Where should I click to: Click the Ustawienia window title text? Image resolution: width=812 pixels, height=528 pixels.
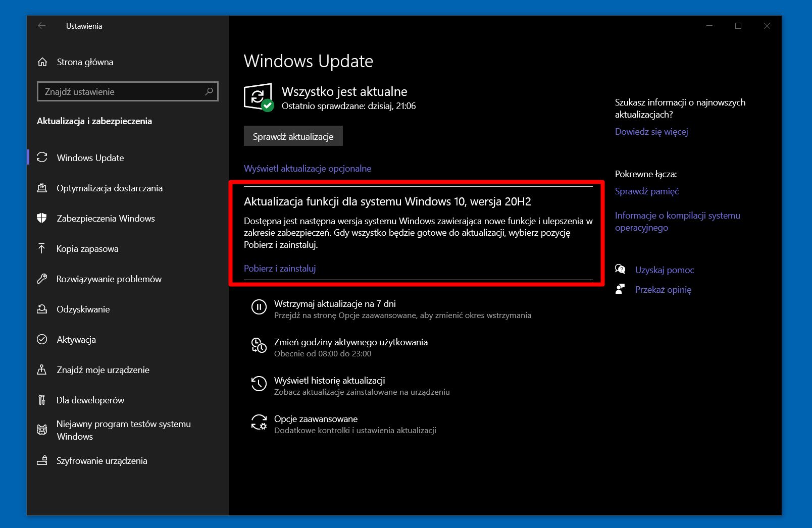(84, 26)
